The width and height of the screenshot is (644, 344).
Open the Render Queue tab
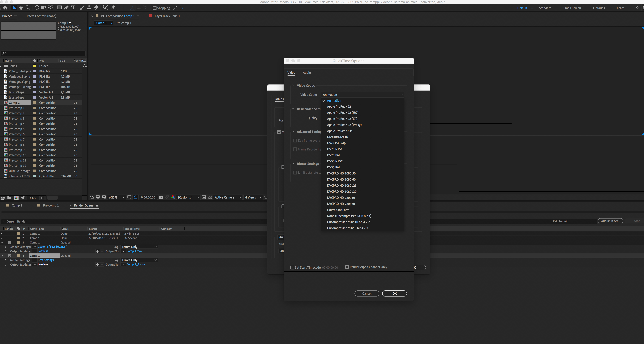pos(84,205)
